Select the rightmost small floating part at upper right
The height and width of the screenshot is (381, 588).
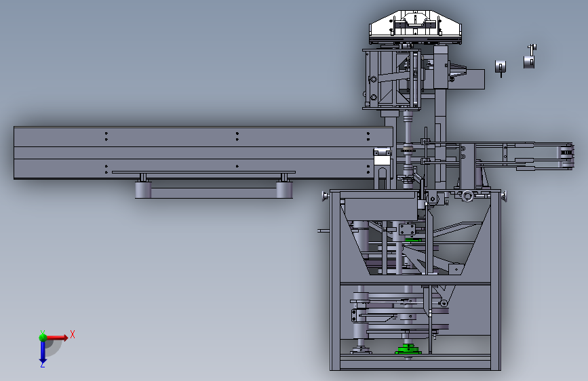pos(530,57)
